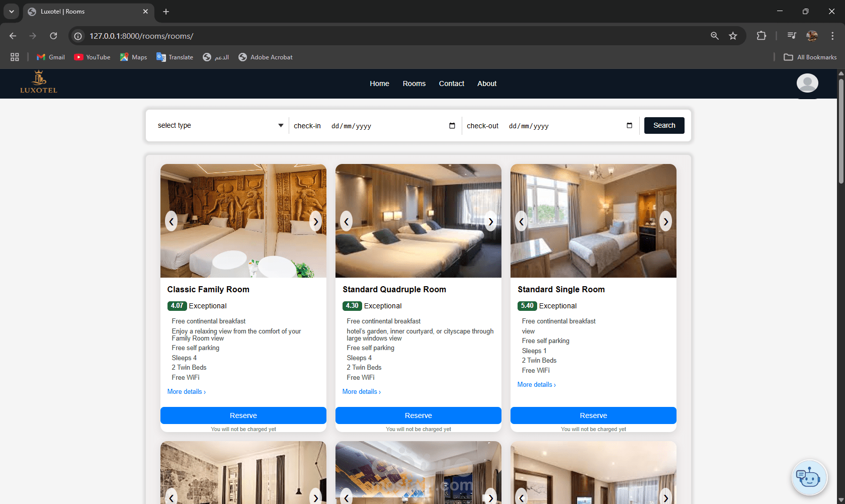The image size is (845, 504).
Task: Open browser extensions puzzle icon
Action: pyautogui.click(x=762, y=36)
